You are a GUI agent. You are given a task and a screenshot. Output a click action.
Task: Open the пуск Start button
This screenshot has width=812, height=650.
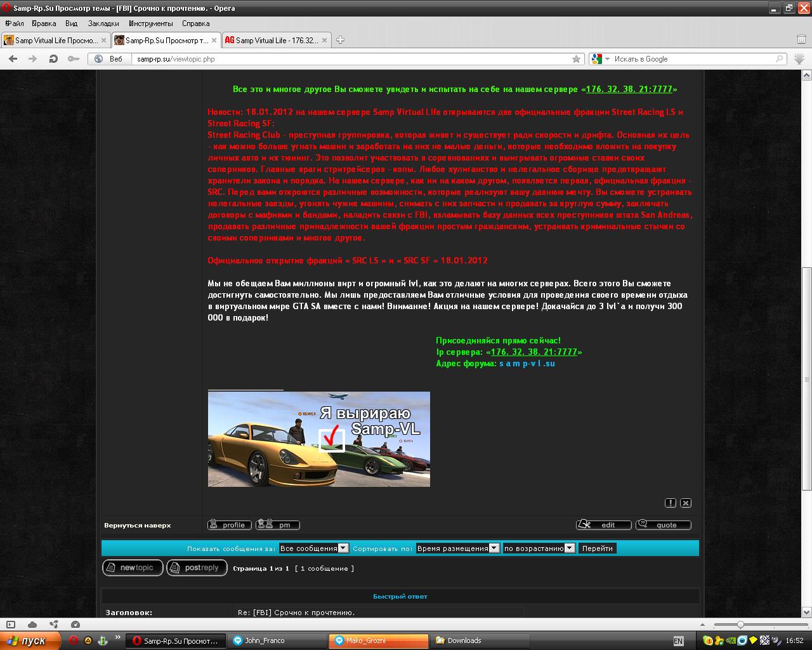30,640
